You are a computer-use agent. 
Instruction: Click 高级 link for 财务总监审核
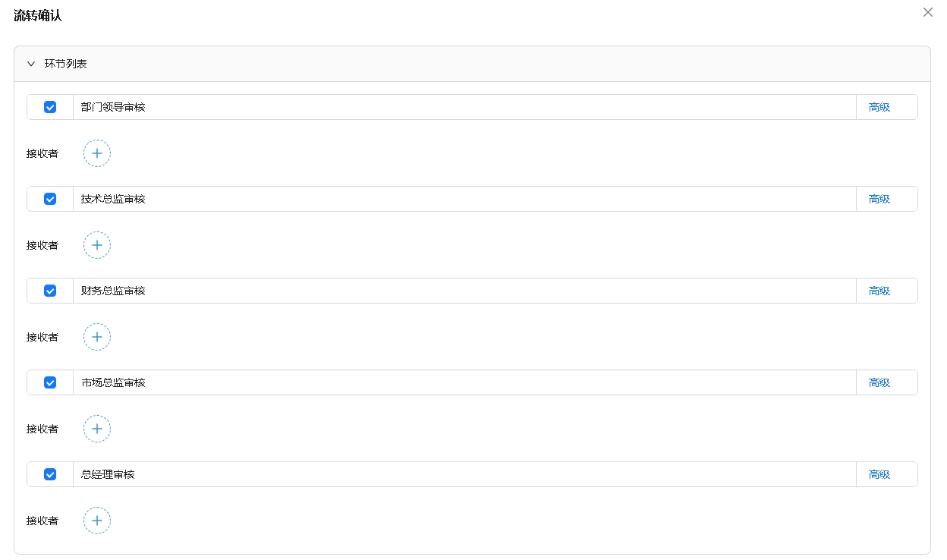[879, 291]
